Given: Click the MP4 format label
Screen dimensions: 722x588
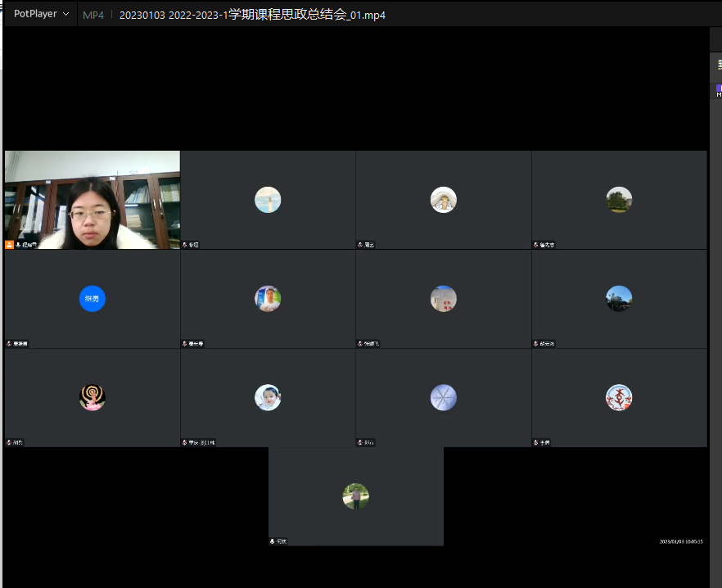Looking at the screenshot, I should click(93, 15).
